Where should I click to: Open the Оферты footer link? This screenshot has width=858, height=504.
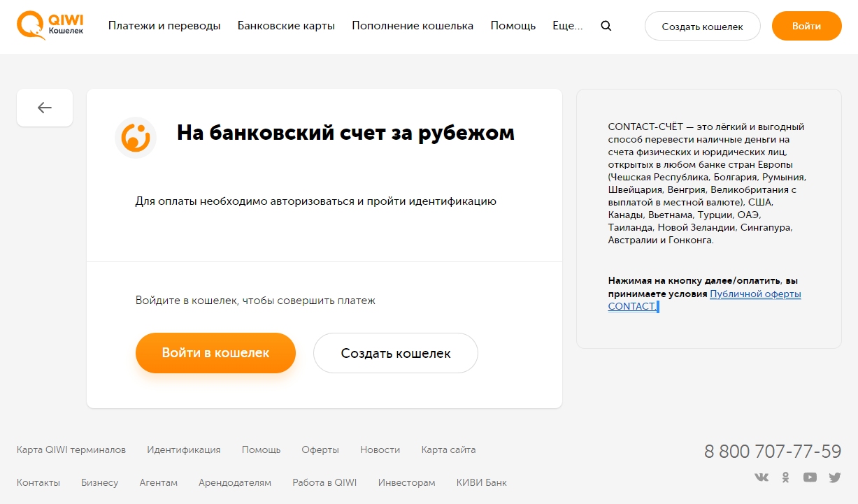click(x=320, y=449)
